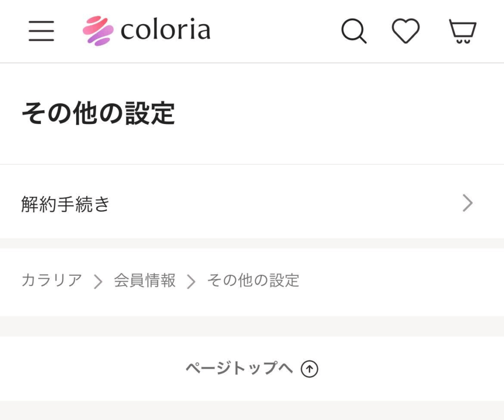Click header space between logo and search
Image resolution: width=504 pixels, height=420 pixels.
[276, 31]
